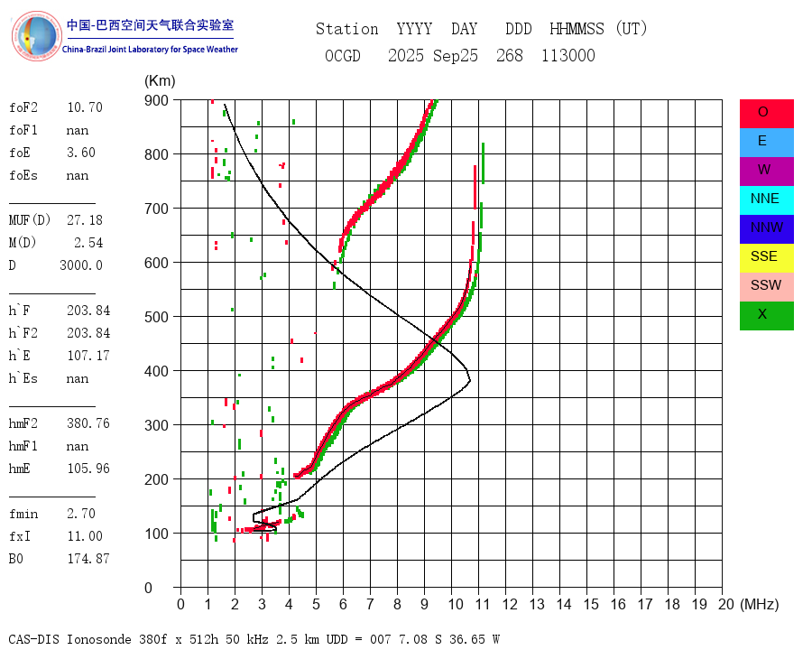This screenshot has height=650, width=812.
Task: Click the pink SSW legend swatch
Action: [x=766, y=287]
